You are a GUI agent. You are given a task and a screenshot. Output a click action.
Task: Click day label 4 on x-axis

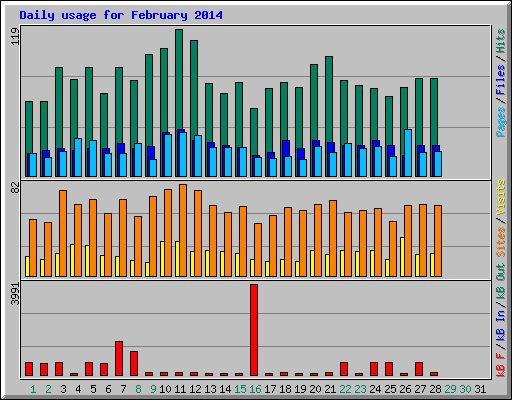pyautogui.click(x=78, y=389)
